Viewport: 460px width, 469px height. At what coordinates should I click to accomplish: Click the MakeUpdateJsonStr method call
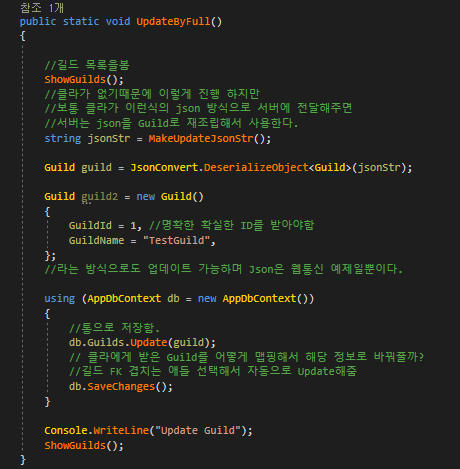click(x=201, y=138)
